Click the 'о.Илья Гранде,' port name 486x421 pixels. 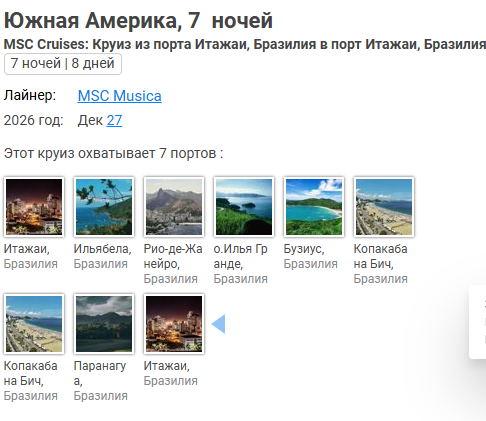pyautogui.click(x=241, y=256)
